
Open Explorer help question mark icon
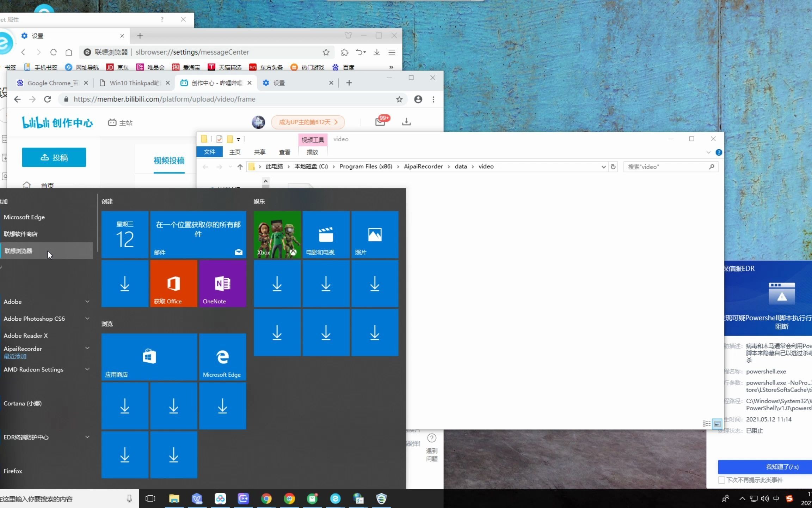[x=719, y=152]
